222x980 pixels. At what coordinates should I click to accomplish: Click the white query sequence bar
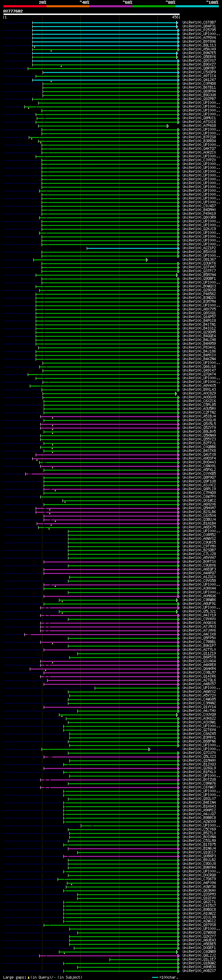(x=91, y=15)
